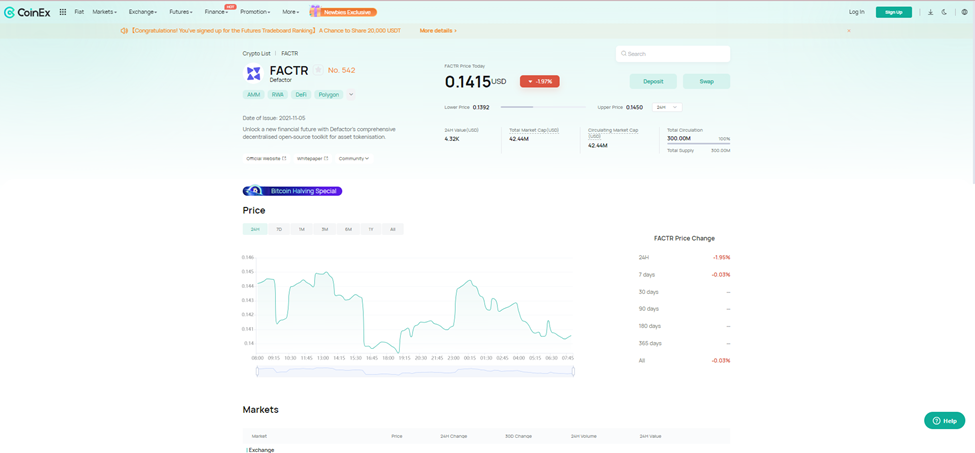
Task: Click the 24H -1.95% price change row
Action: [x=684, y=257]
